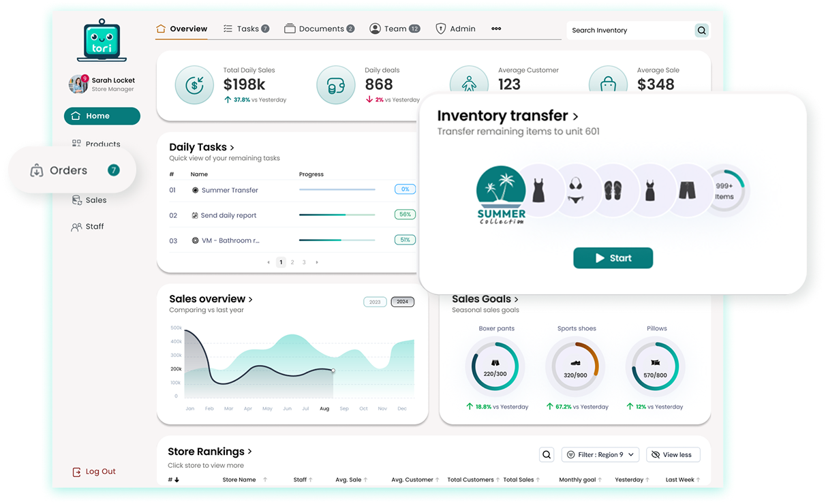
Task: Select the 2024 year toggle
Action: (402, 302)
